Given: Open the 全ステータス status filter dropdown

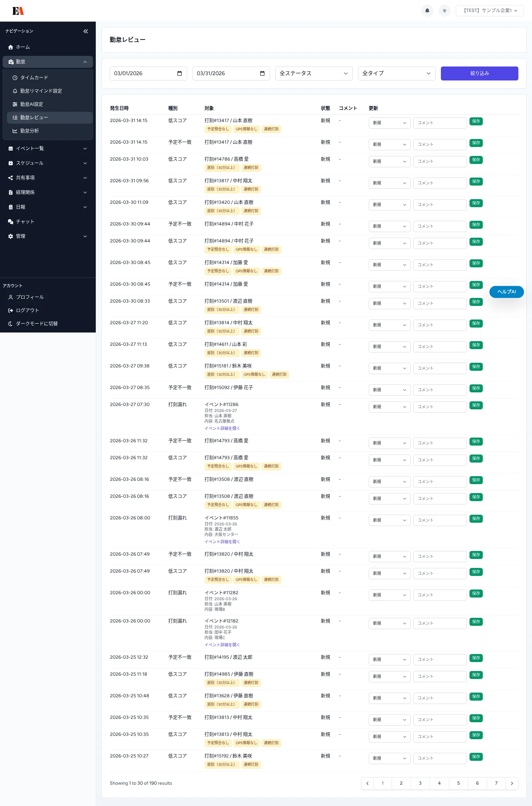Looking at the screenshot, I should 314,73.
